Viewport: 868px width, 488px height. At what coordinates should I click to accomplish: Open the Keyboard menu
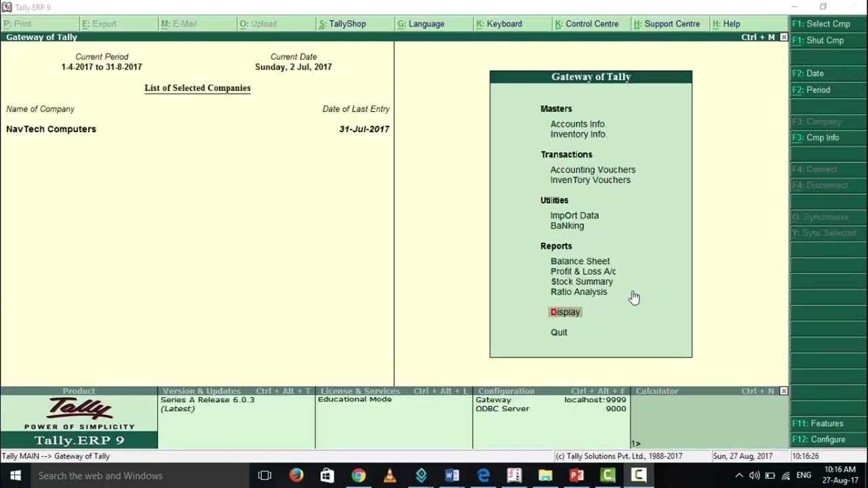click(x=499, y=24)
